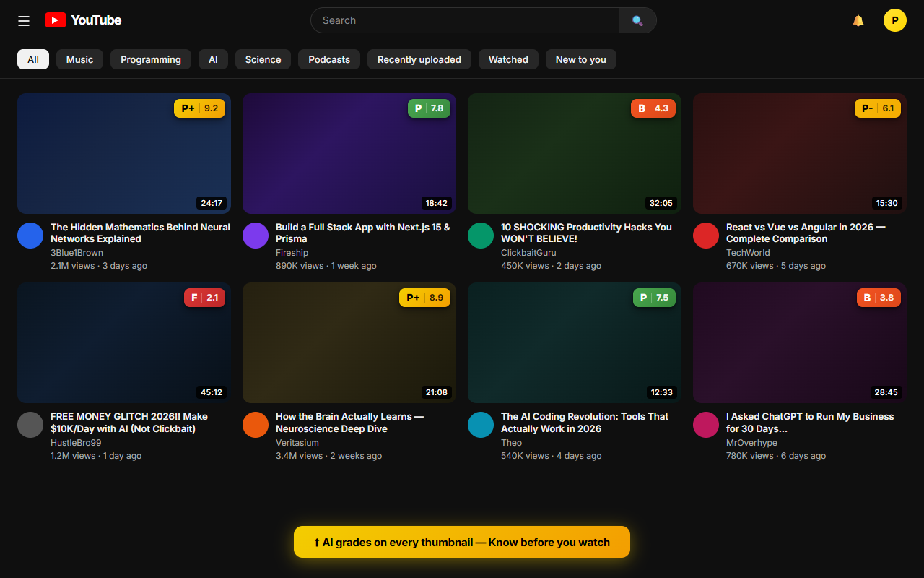Toggle the Recently uploaded filter
924x578 pixels.
419,59
